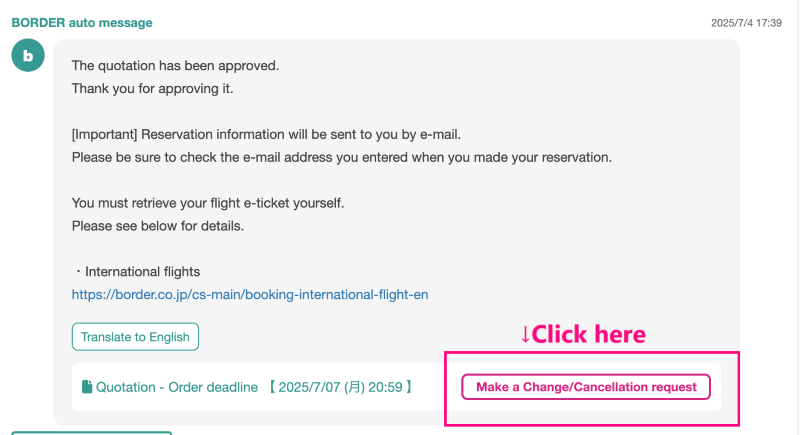This screenshot has width=800, height=435.
Task: Click the '[Important] Reservation information' sentence
Action: [266, 135]
